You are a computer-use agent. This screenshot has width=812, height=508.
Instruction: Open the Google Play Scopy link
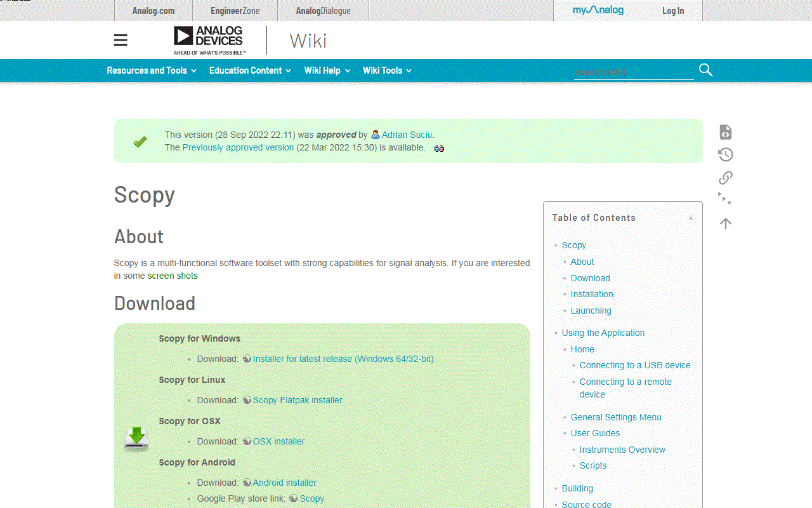pos(311,498)
